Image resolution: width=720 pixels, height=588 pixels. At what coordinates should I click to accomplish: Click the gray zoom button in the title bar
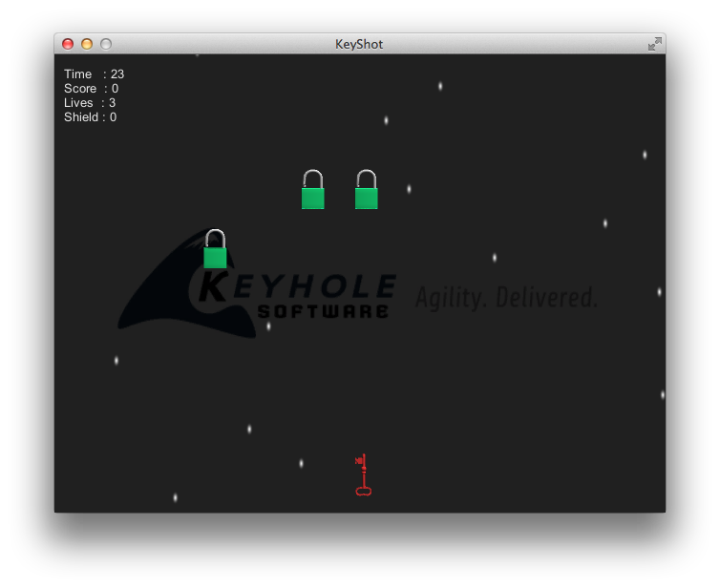pos(106,44)
